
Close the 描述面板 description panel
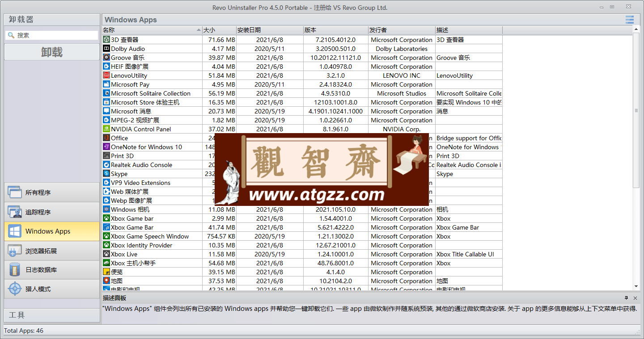[x=635, y=298]
